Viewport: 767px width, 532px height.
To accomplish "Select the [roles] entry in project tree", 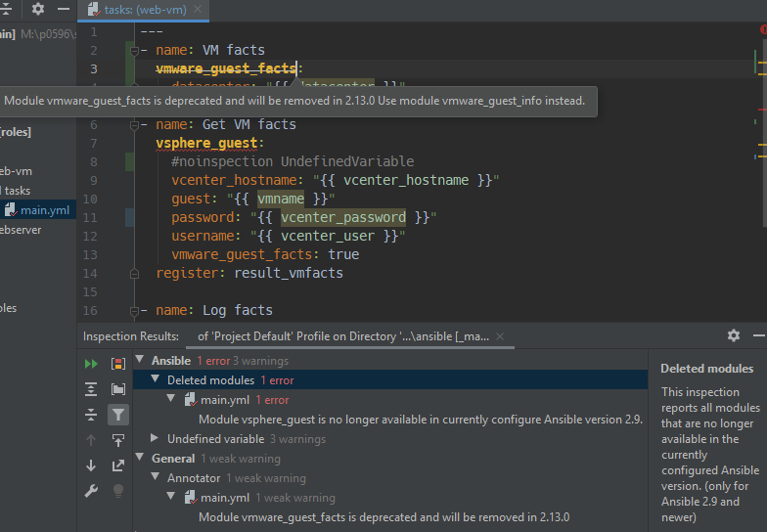I will pos(16,132).
